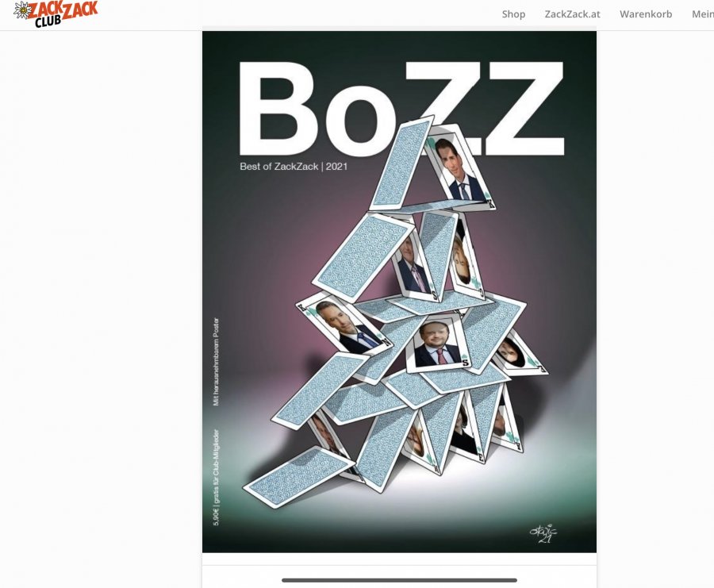Click the BoZZ magazine cover image
This screenshot has height=588, width=714.
pyautogui.click(x=399, y=291)
